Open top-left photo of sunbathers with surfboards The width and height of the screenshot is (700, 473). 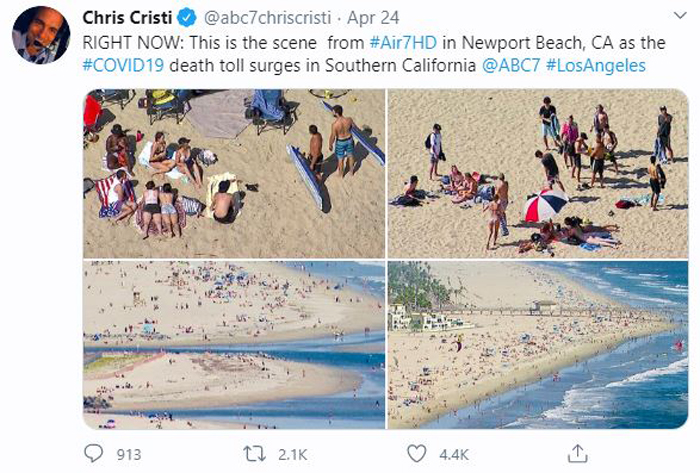point(234,173)
